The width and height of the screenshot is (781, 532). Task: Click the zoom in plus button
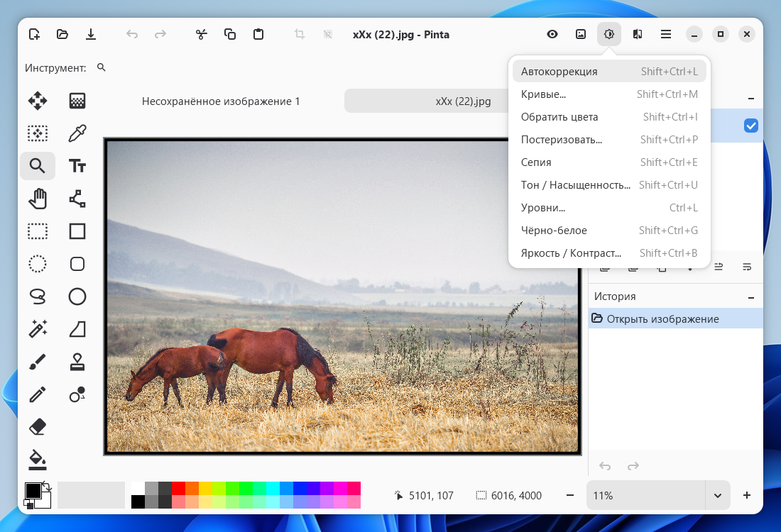(x=747, y=495)
